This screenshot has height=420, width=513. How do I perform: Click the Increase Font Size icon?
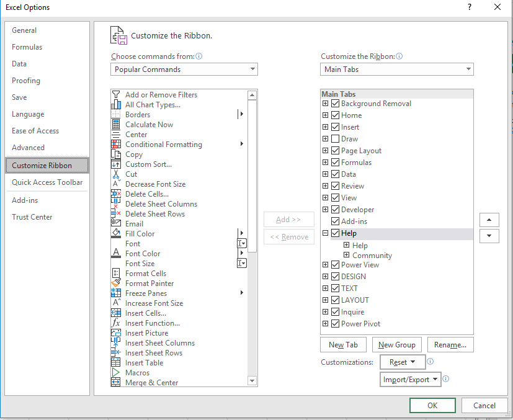116,303
